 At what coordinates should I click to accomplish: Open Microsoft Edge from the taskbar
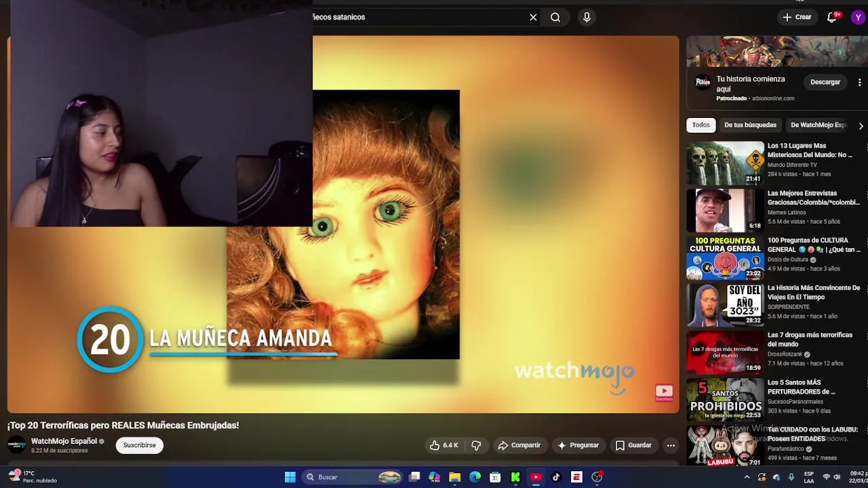pos(475,477)
